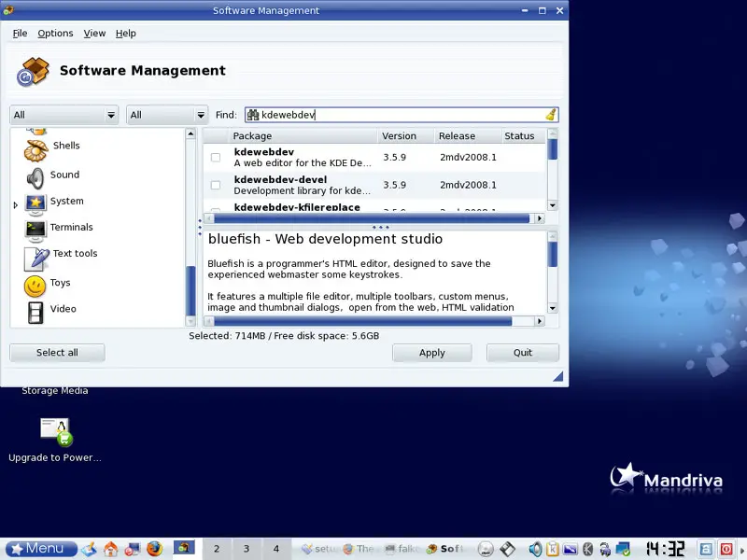
Task: Check the kdewebdev package checkbox
Action: coord(216,158)
